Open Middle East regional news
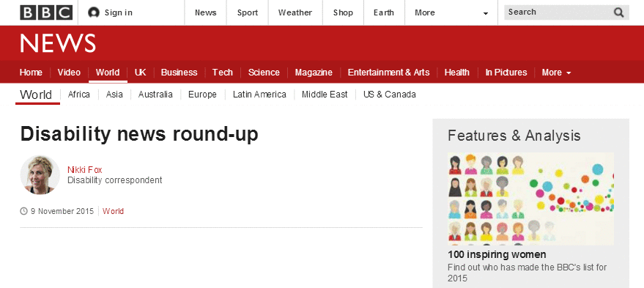Screen dimensions: 644x288 325,95
